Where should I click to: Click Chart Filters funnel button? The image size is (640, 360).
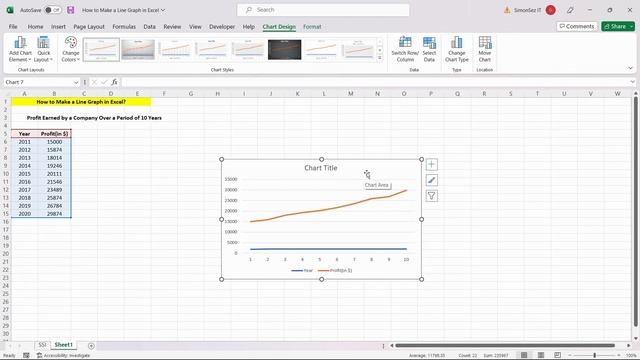tap(431, 196)
